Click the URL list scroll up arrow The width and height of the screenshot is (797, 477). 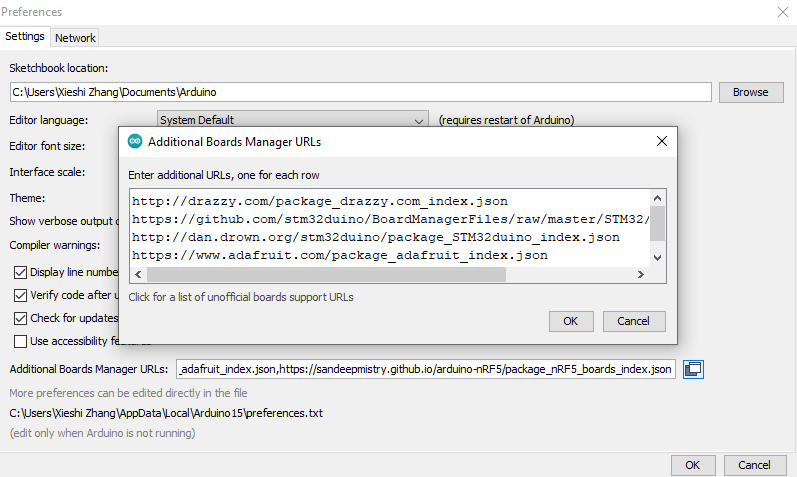coord(657,198)
